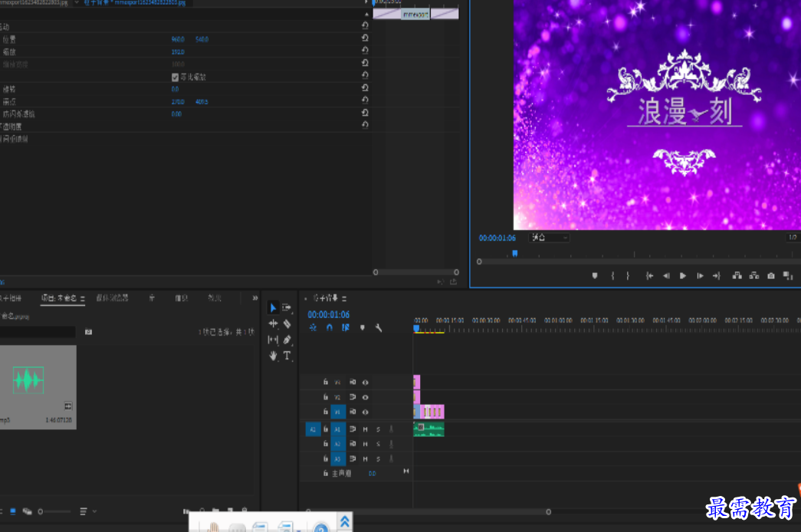Reset the Rotation property
The height and width of the screenshot is (532, 801).
(x=365, y=87)
